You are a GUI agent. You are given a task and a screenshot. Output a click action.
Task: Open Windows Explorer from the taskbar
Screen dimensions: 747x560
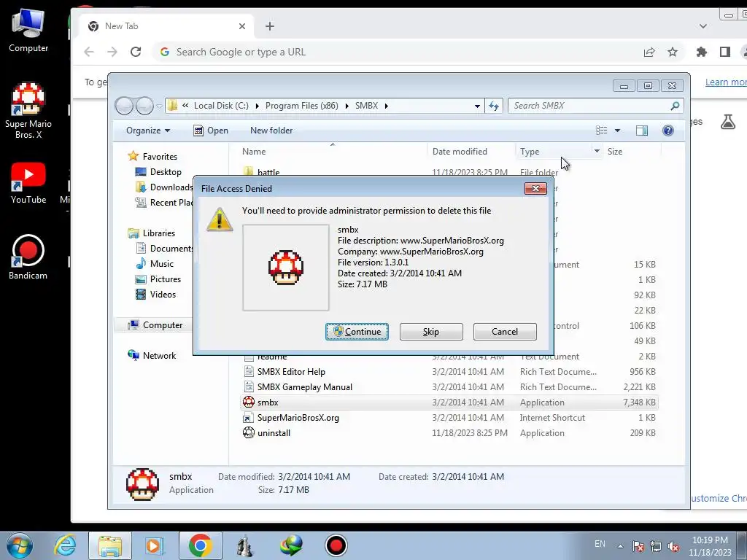(110, 545)
